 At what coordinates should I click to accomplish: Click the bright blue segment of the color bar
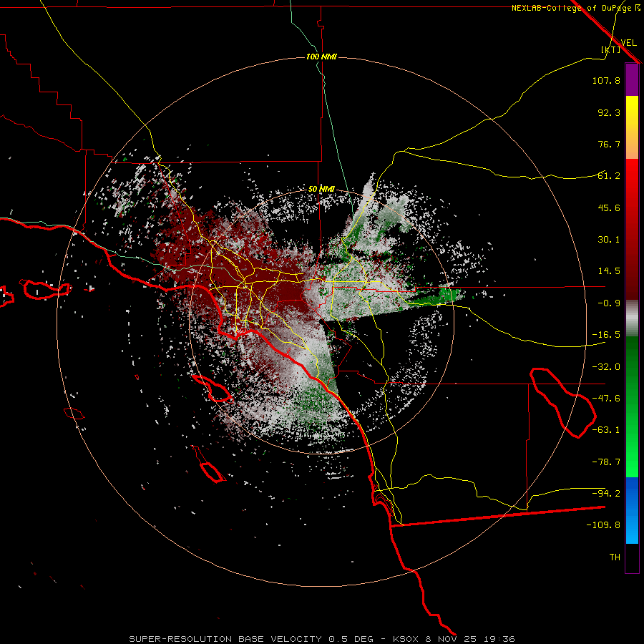pos(632,510)
